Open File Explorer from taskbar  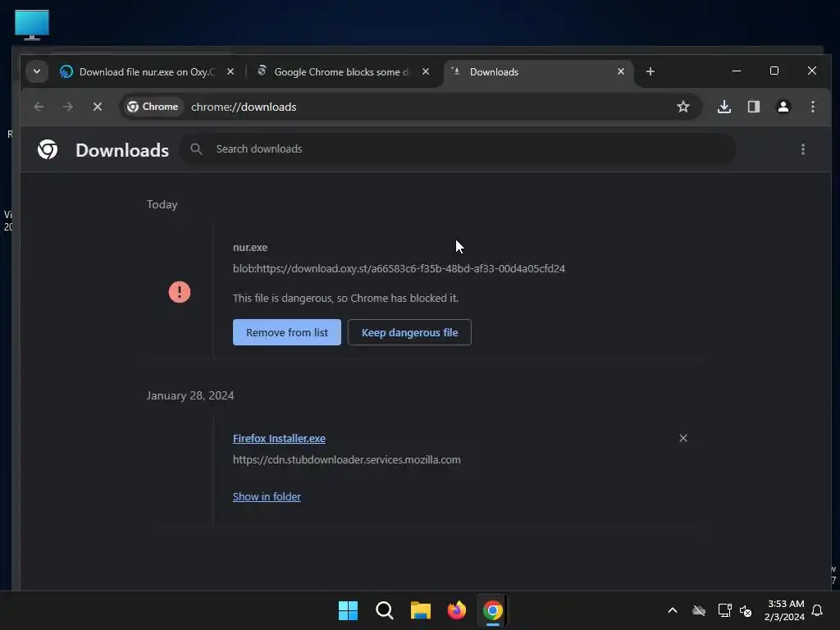[421, 610]
